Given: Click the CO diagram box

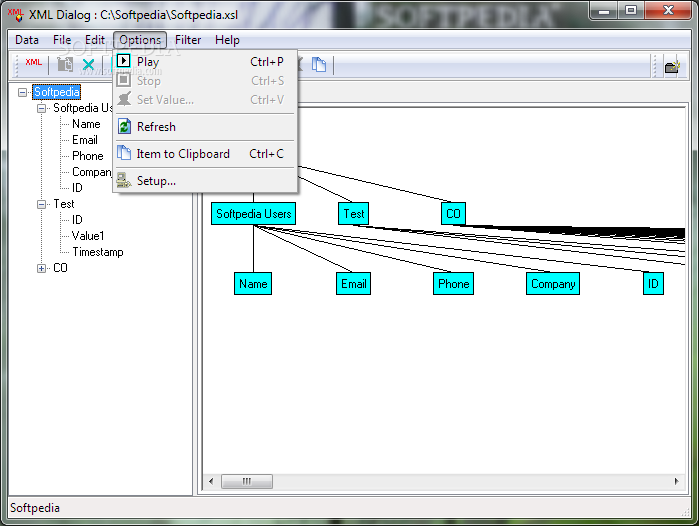Looking at the screenshot, I should click(x=453, y=214).
